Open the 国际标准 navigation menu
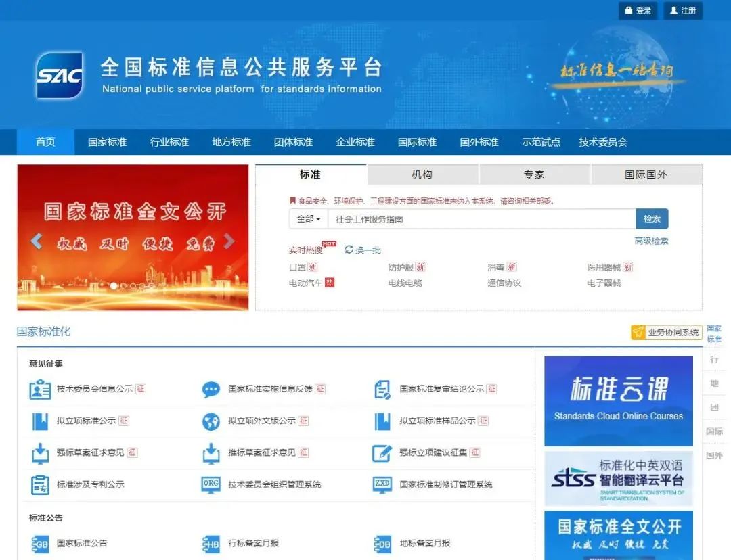731x560 pixels. 417,142
